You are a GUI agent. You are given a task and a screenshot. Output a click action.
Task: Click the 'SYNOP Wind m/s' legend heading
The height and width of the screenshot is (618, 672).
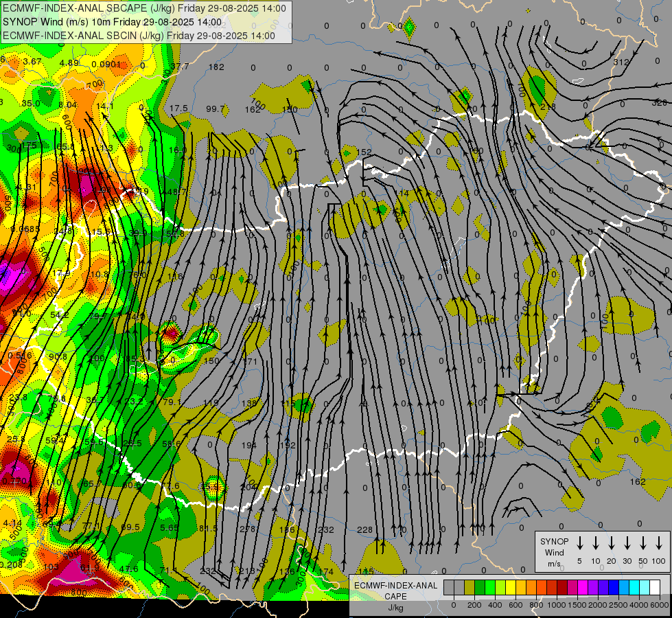coord(554,552)
